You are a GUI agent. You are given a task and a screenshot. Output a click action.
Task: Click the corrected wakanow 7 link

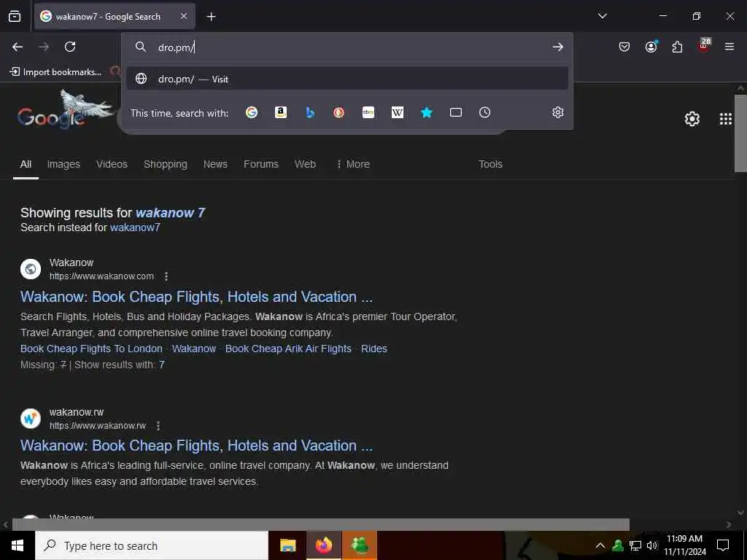tap(170, 213)
